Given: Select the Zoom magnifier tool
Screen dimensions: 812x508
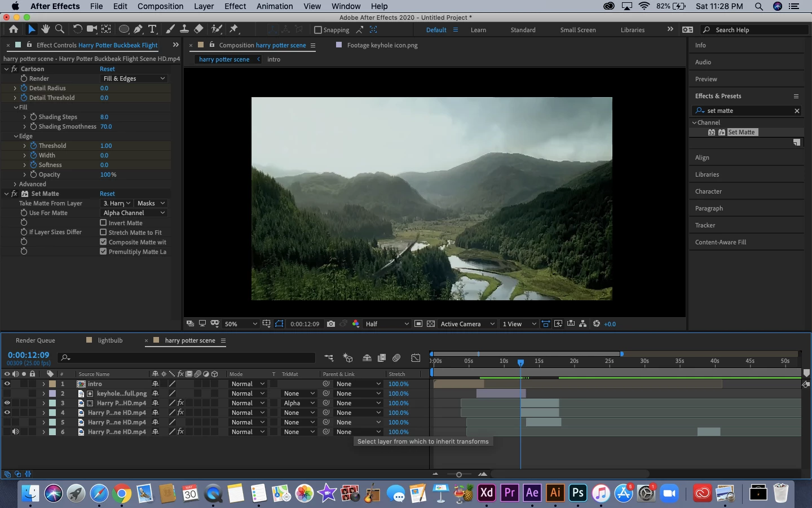Looking at the screenshot, I should coord(59,29).
